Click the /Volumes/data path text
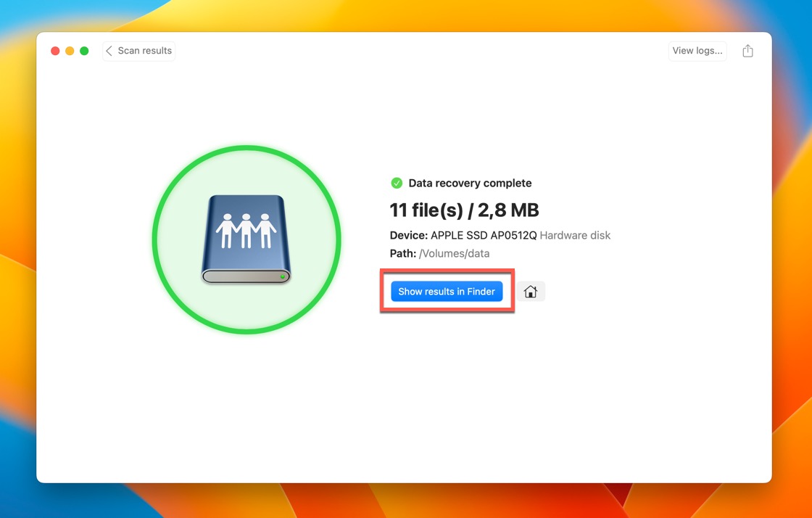Image resolution: width=812 pixels, height=518 pixels. coord(454,253)
